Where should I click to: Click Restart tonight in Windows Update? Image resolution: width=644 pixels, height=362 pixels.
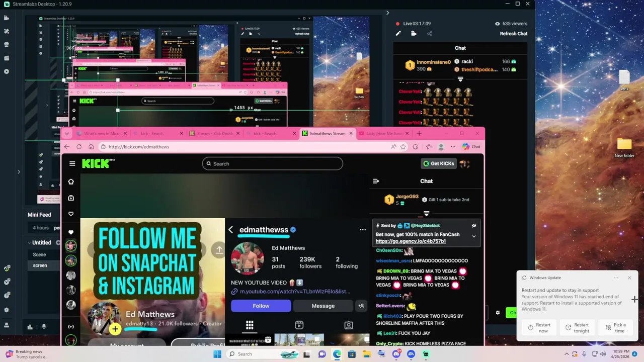[577, 328]
